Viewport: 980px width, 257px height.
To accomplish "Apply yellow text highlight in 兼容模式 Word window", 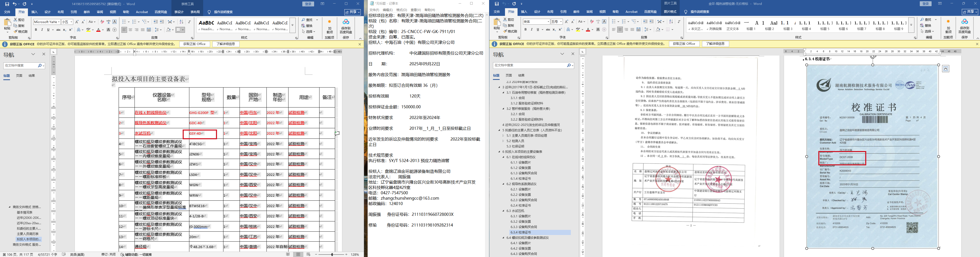I will pyautogui.click(x=88, y=30).
